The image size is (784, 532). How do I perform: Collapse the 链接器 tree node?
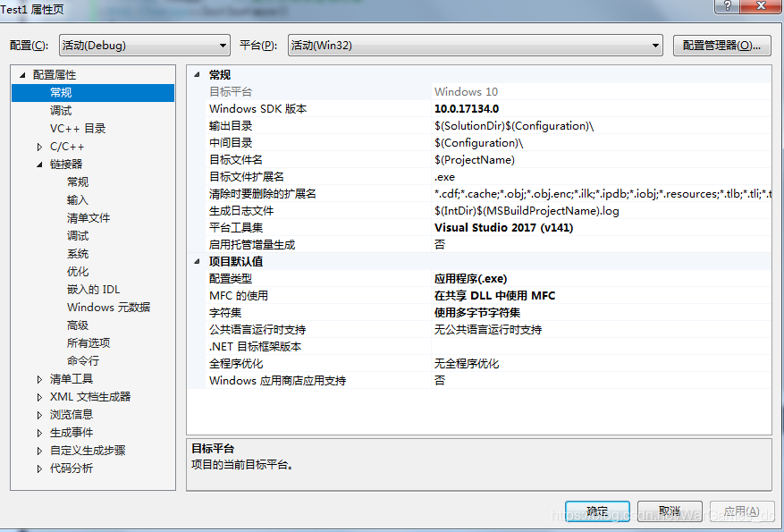pos(39,165)
